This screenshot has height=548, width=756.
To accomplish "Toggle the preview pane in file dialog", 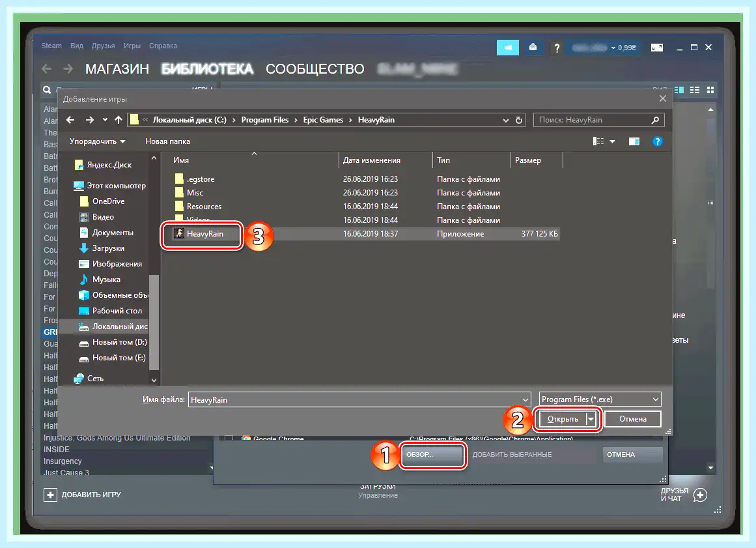I will (634, 141).
